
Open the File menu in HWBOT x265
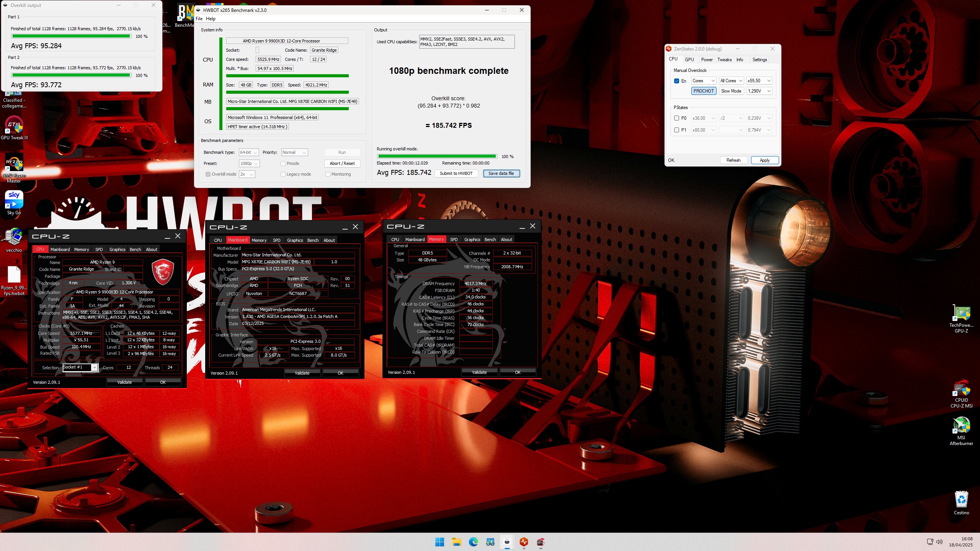(x=199, y=19)
